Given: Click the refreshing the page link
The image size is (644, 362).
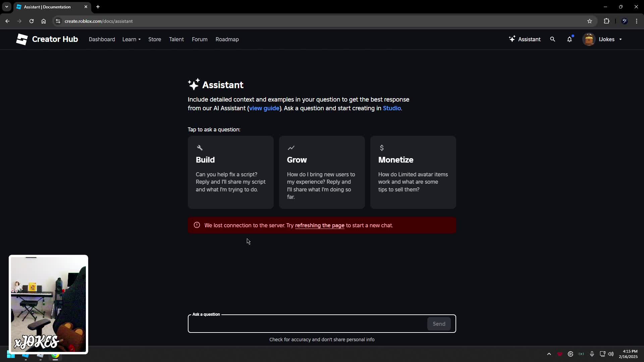Looking at the screenshot, I should (x=320, y=225).
